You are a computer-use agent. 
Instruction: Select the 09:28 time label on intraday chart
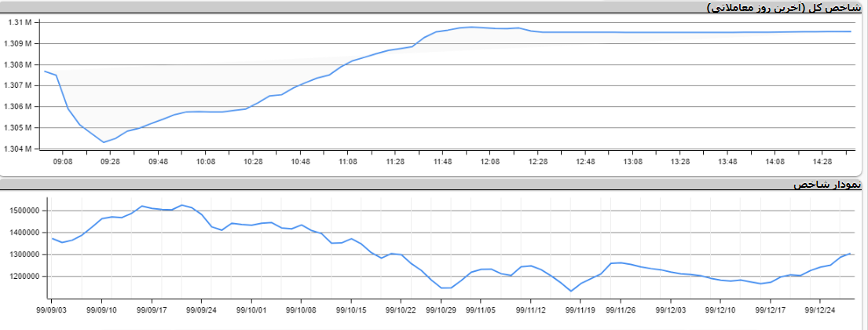(110, 161)
